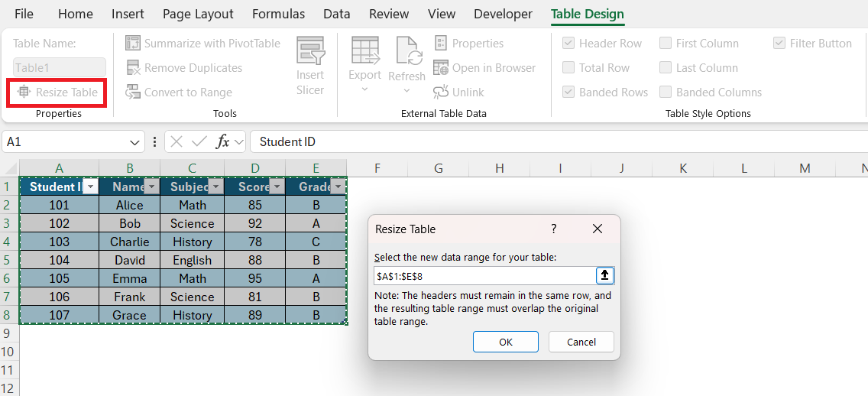Click the Export table icon
Viewport: 868px width, 396px height.
coord(365,51)
